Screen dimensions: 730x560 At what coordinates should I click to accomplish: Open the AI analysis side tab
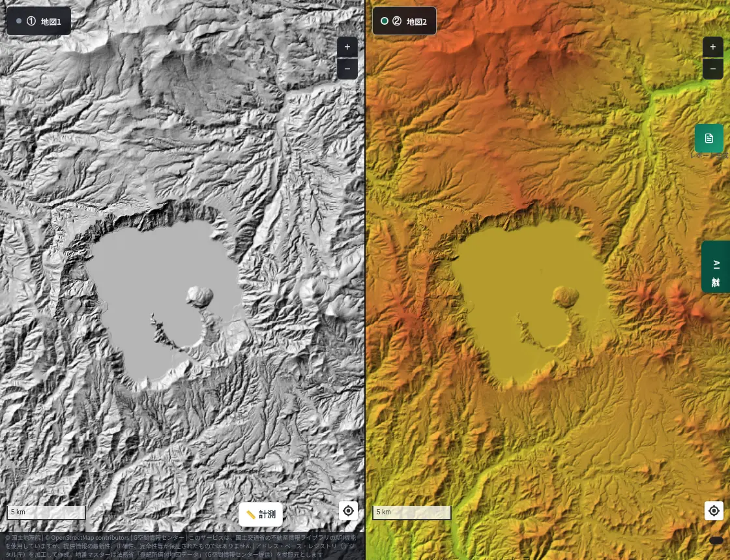coord(716,267)
